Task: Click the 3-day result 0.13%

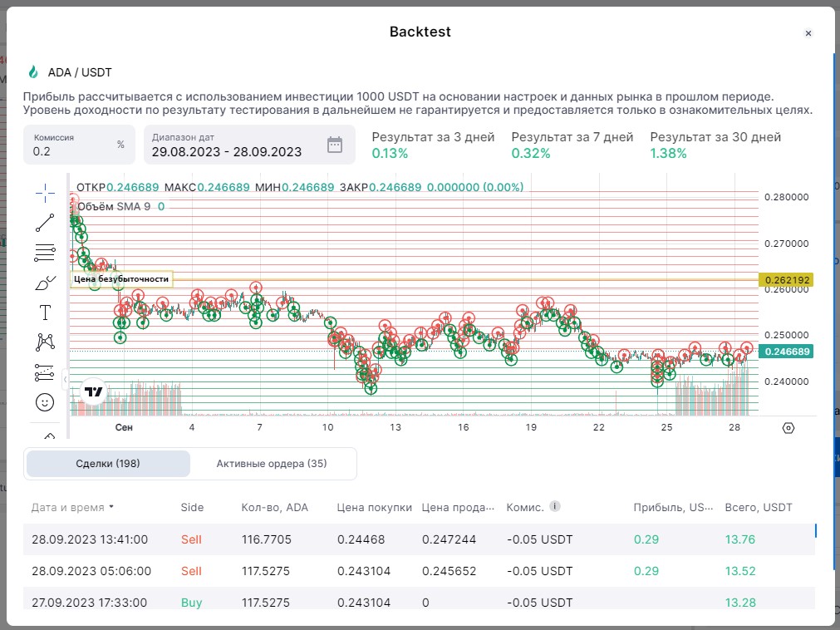Action: [x=390, y=153]
